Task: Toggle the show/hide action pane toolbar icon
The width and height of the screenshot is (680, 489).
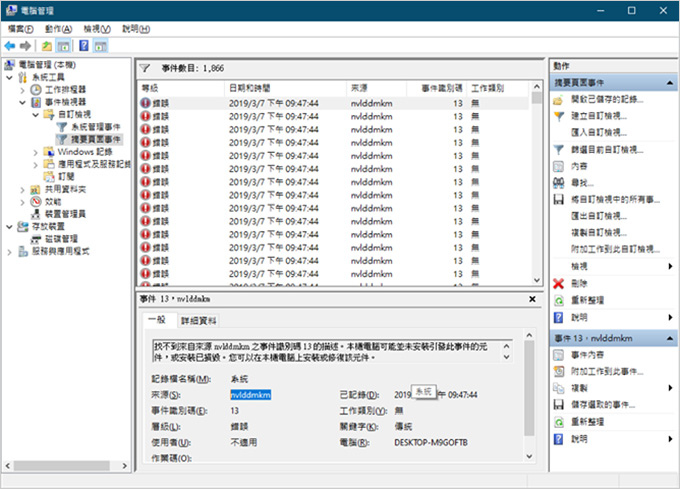Action: (x=101, y=46)
